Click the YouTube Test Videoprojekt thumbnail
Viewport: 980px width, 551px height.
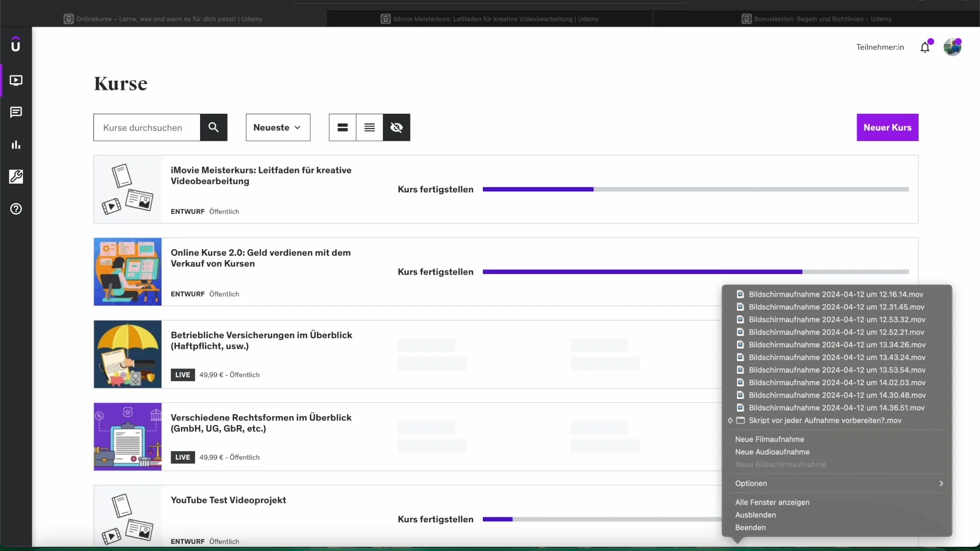(128, 516)
